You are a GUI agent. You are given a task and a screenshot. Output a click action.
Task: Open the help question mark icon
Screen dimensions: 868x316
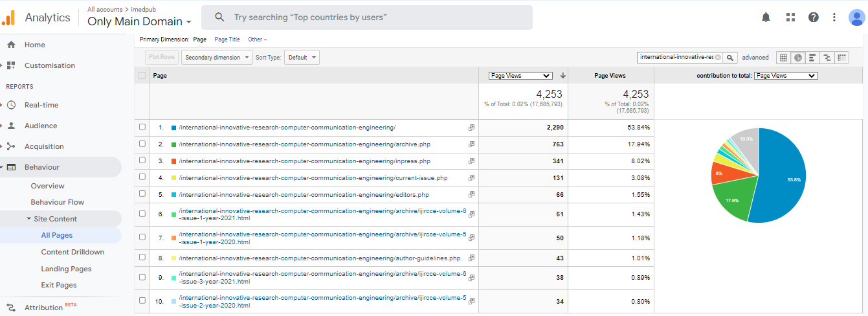(x=814, y=17)
